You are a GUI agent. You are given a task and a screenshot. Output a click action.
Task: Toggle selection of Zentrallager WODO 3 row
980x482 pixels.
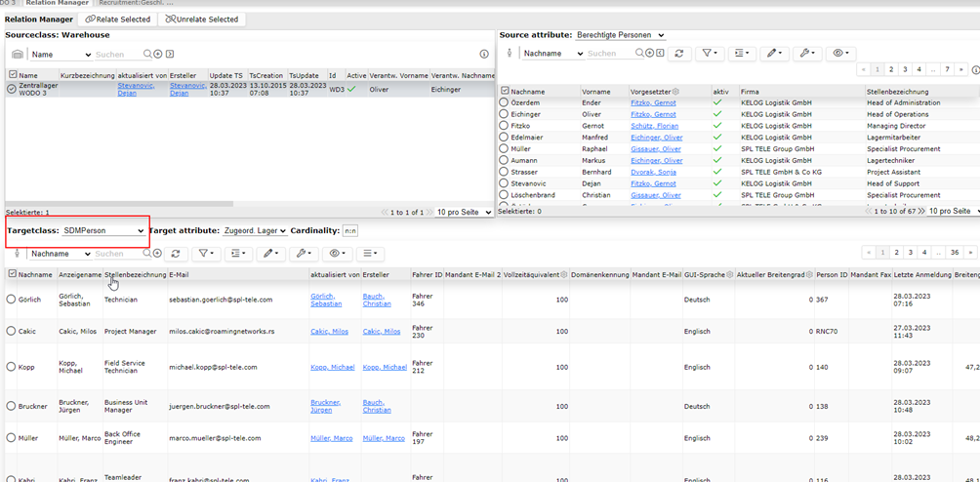(x=11, y=89)
